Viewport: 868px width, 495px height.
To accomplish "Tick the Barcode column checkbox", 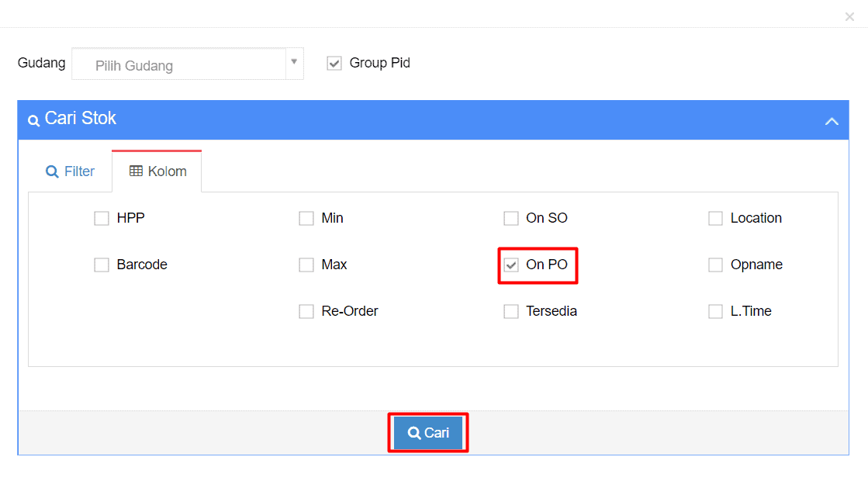I will [102, 265].
